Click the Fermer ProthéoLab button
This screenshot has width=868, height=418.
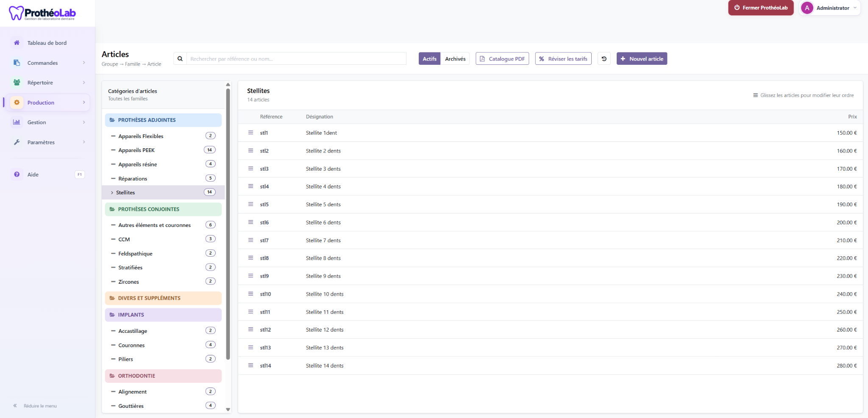click(x=761, y=8)
